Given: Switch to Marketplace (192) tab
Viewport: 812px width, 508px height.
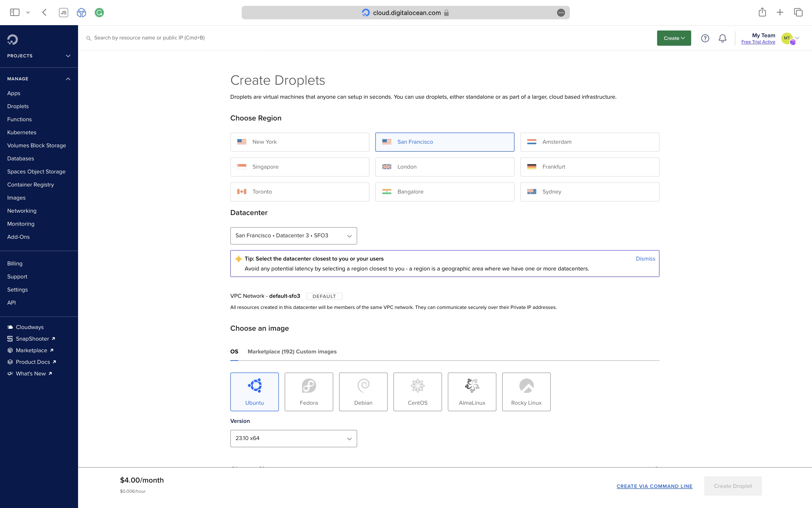Looking at the screenshot, I should pos(271,351).
